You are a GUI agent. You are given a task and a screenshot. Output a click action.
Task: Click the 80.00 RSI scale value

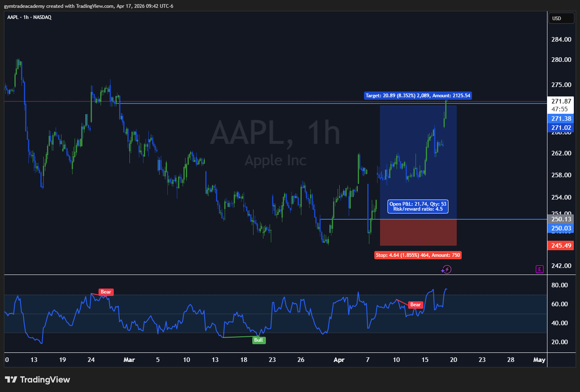pos(560,285)
